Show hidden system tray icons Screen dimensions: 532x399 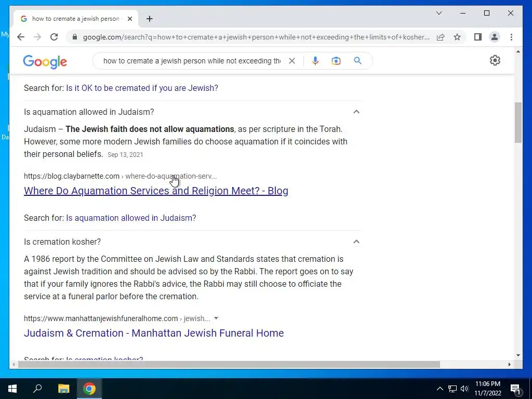(x=440, y=389)
